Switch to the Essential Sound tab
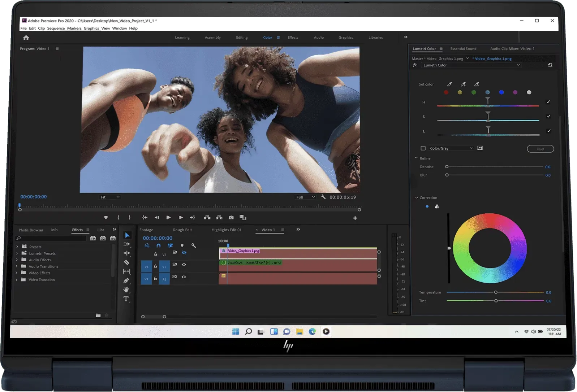The height and width of the screenshot is (392, 577). (463, 49)
